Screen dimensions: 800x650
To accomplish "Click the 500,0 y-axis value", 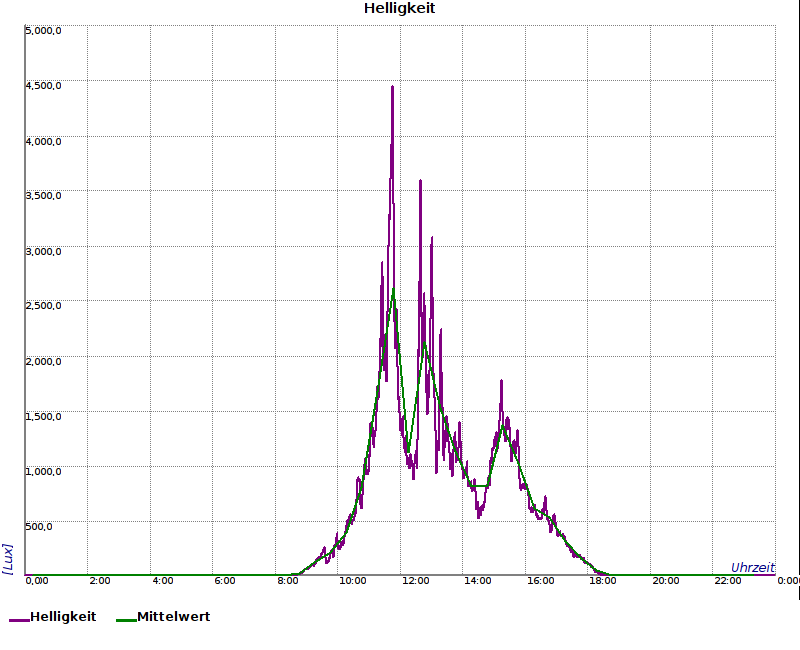I will (x=39, y=527).
